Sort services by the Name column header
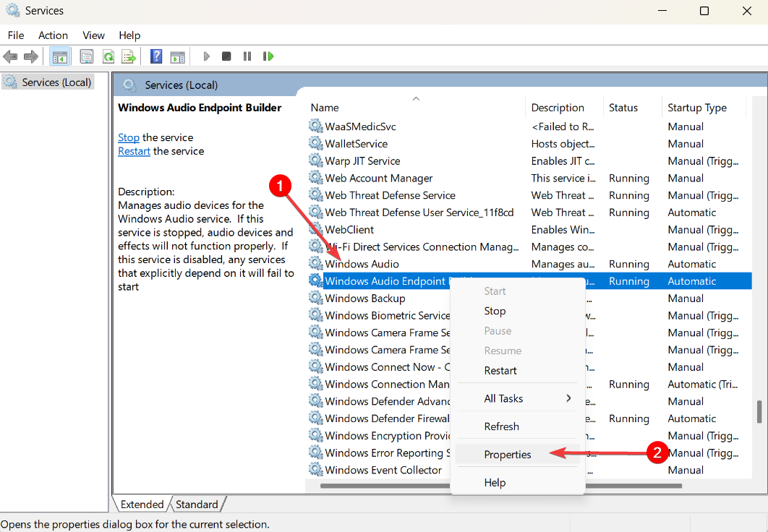The image size is (768, 532). tap(324, 107)
